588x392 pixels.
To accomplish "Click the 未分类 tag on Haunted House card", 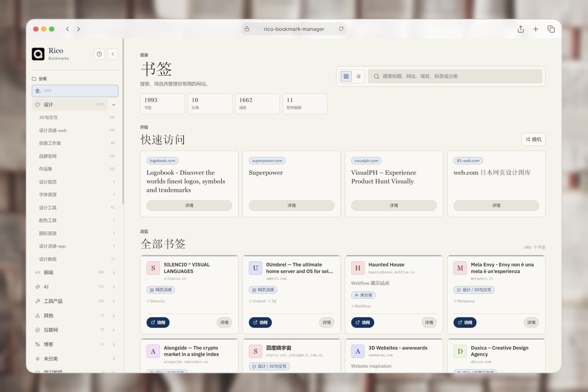I will [x=363, y=295].
